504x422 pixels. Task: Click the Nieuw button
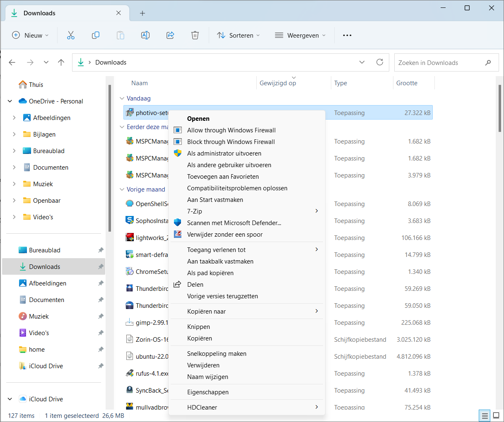point(30,35)
